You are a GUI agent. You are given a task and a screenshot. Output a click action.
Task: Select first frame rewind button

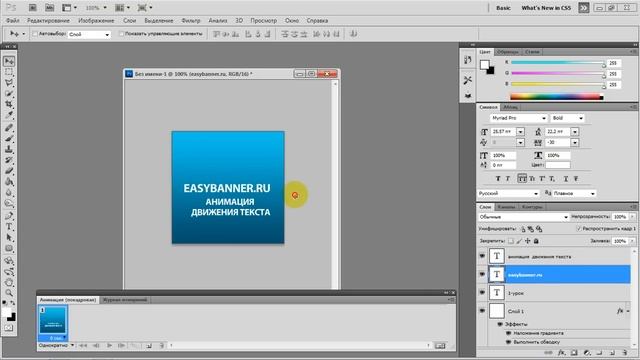(x=83, y=346)
